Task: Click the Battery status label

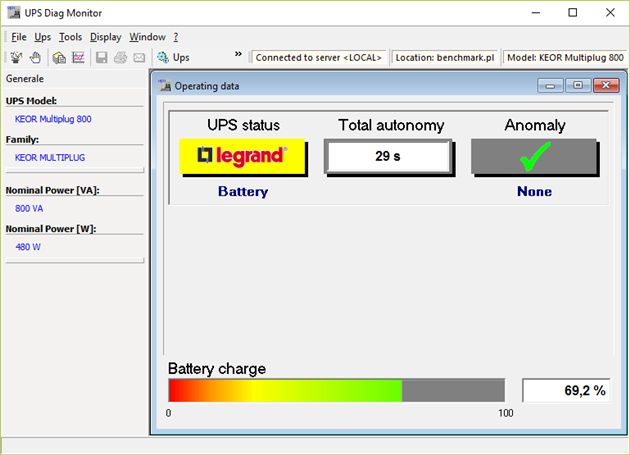Action: pos(243,191)
